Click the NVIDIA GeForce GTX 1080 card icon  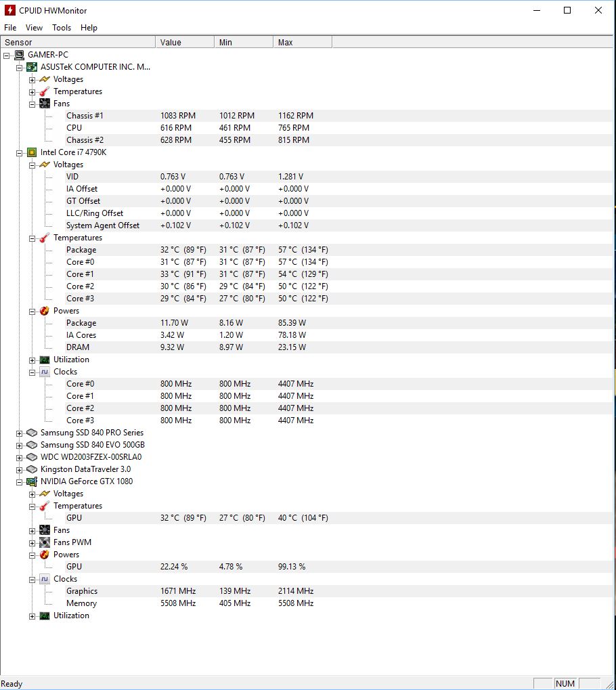click(32, 481)
